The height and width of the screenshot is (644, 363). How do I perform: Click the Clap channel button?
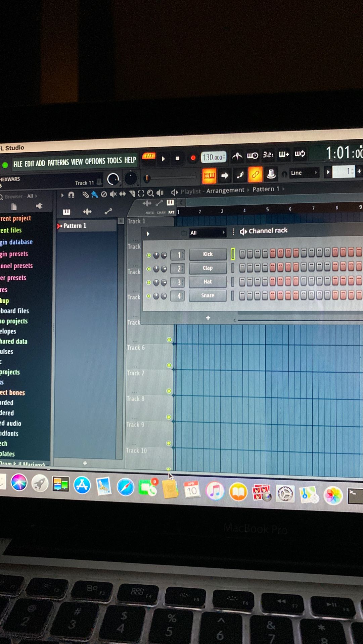coord(208,268)
